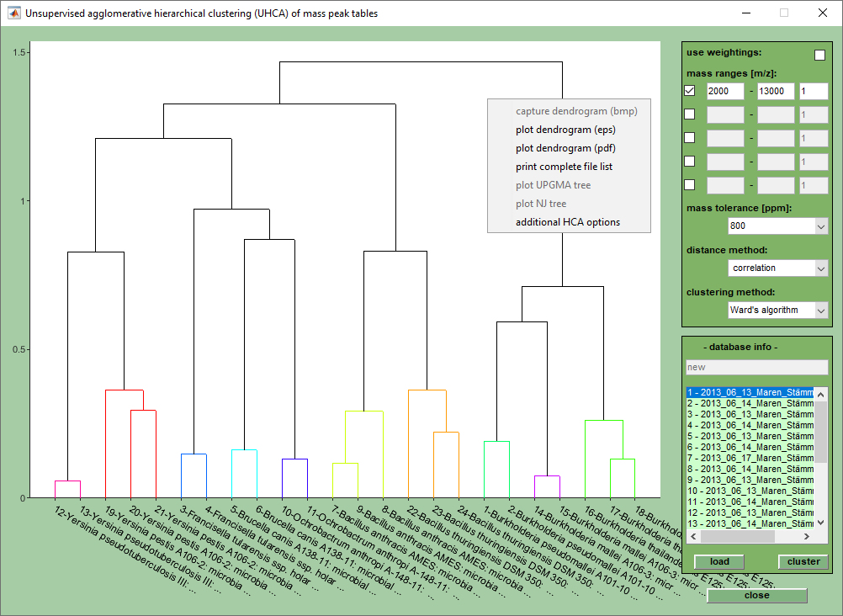843x616 pixels.
Task: Select additional HCA options menu entry
Action: pyautogui.click(x=567, y=222)
